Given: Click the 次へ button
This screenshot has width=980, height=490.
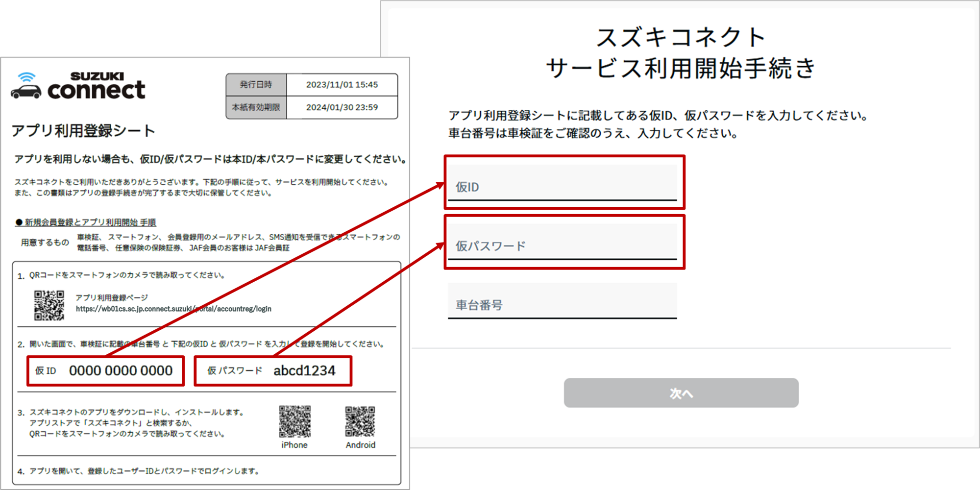Looking at the screenshot, I should 681,393.
